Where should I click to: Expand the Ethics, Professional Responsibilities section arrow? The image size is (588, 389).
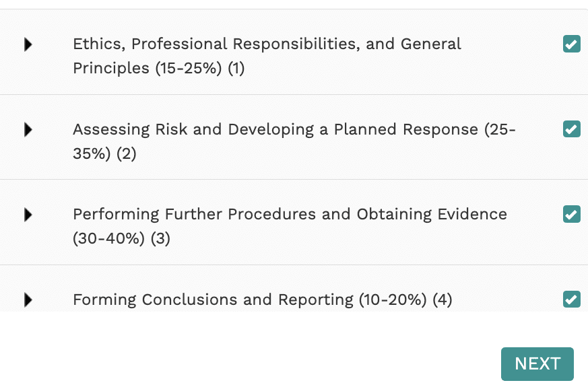click(x=28, y=44)
